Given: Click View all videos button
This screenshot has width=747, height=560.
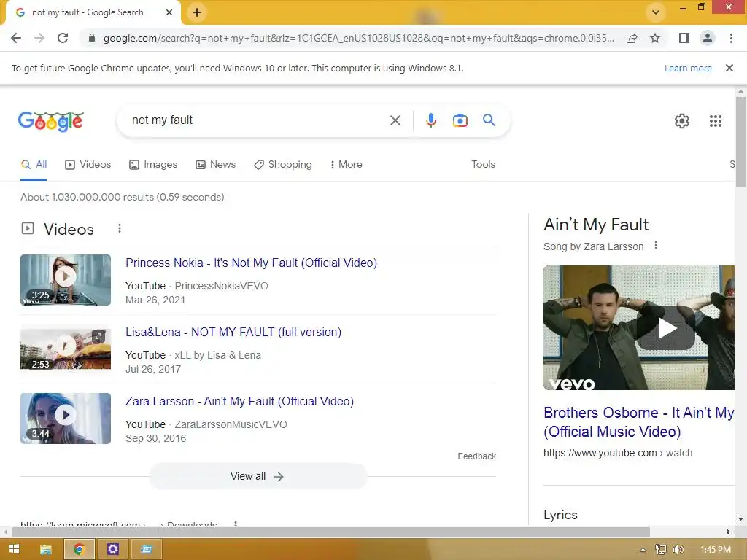Looking at the screenshot, I should coord(258,476).
